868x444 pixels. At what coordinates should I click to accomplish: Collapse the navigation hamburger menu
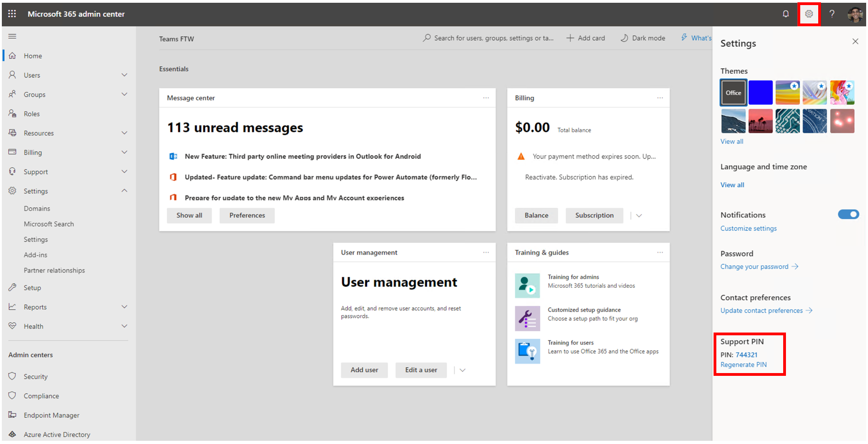tap(12, 36)
